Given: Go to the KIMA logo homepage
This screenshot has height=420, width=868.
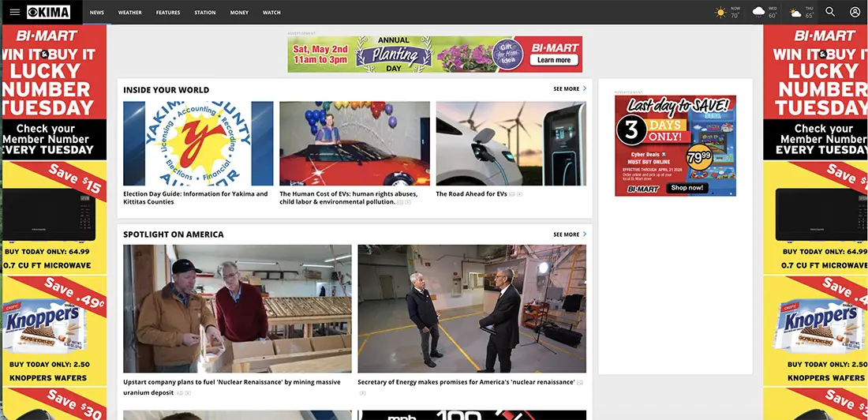Looking at the screenshot, I should click(49, 12).
